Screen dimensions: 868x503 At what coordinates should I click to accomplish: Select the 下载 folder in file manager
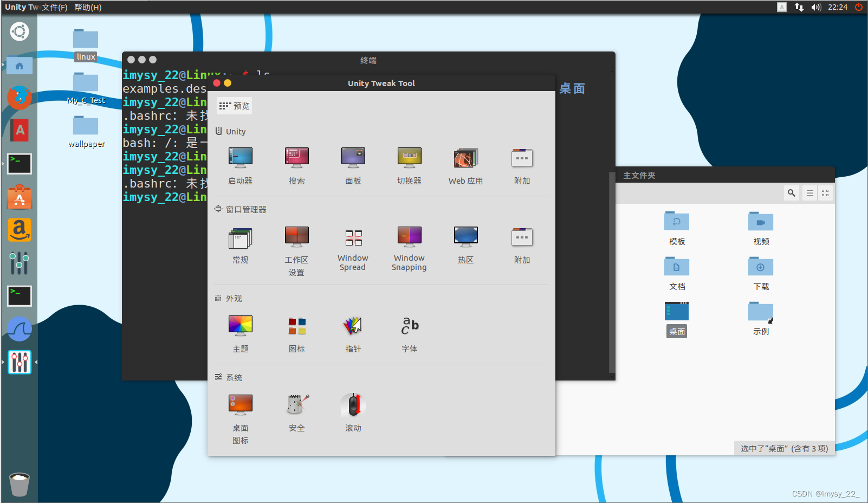pos(761,273)
